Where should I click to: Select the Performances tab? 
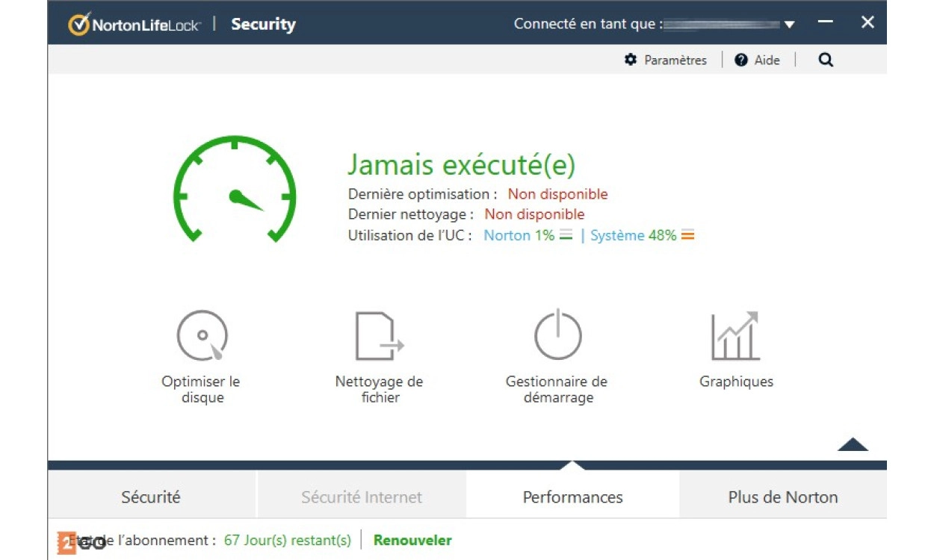pyautogui.click(x=572, y=497)
